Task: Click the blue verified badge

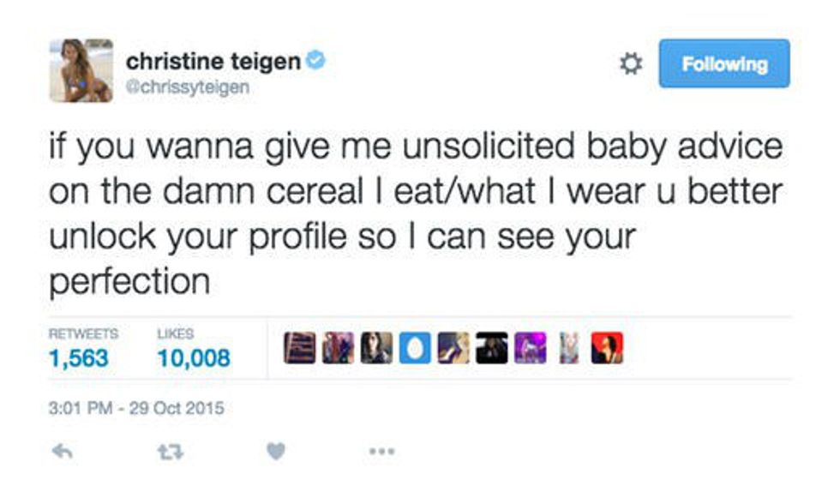Action: (x=316, y=61)
